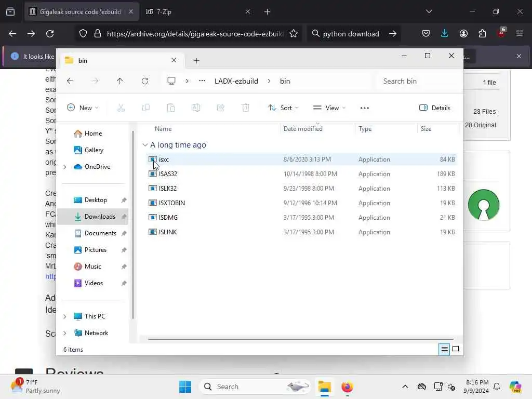This screenshot has width=532, height=399.
Task: Select the Gigaleak source code browser tab
Action: point(82,11)
